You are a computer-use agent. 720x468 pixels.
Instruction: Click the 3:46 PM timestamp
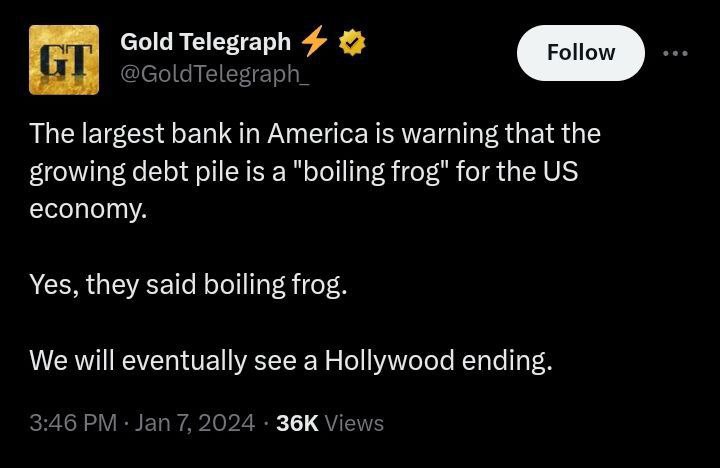click(x=73, y=423)
